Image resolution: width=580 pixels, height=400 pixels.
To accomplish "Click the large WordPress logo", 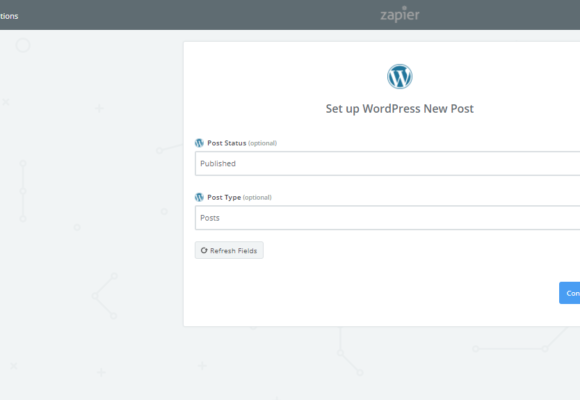I will click(x=399, y=77).
